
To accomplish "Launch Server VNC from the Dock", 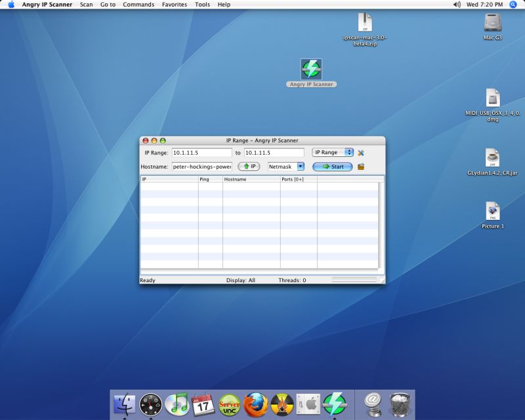I will coord(229,405).
